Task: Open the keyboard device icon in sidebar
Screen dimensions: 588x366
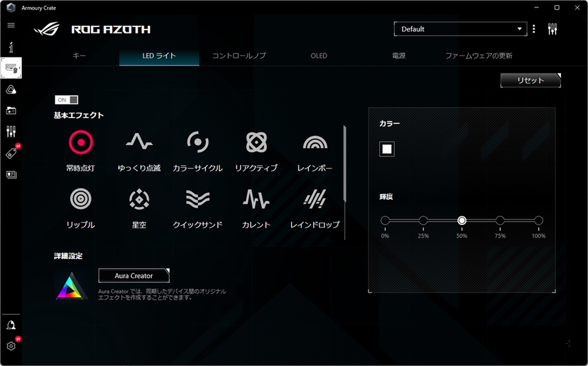Action: pyautogui.click(x=11, y=68)
